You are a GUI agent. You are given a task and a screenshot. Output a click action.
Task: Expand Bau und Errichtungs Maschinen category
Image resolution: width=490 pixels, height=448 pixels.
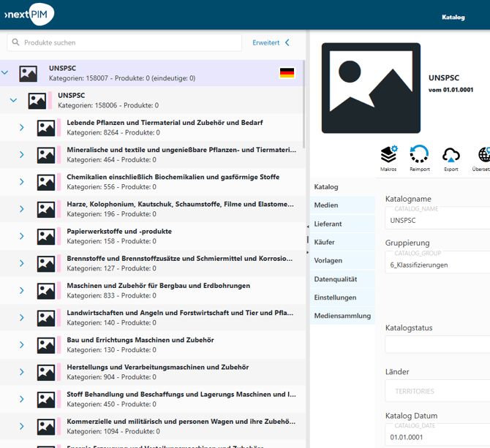pyautogui.click(x=21, y=345)
